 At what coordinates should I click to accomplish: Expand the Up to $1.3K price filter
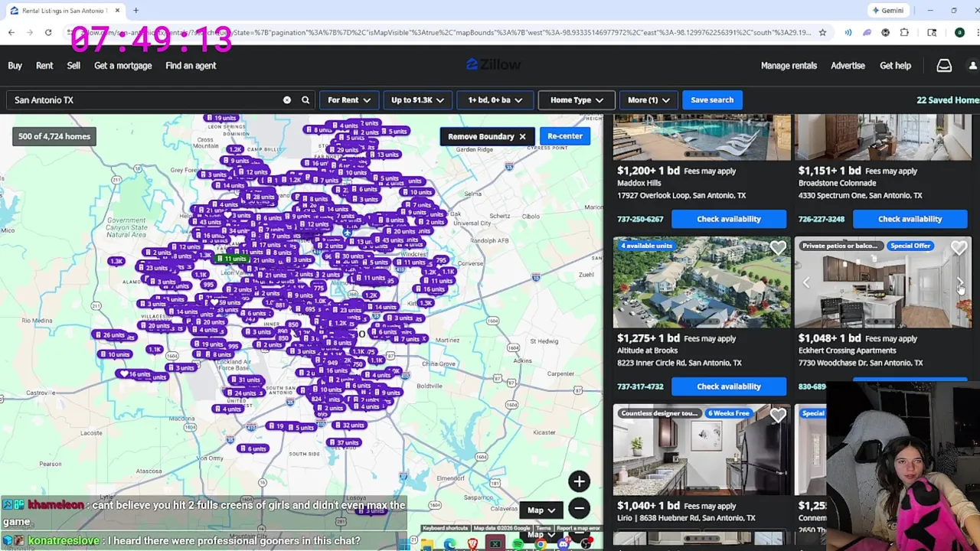(x=417, y=100)
